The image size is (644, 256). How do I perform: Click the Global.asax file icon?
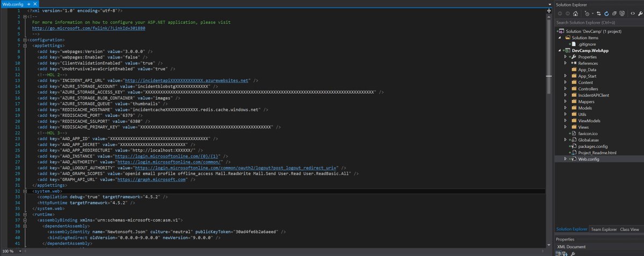(574, 140)
